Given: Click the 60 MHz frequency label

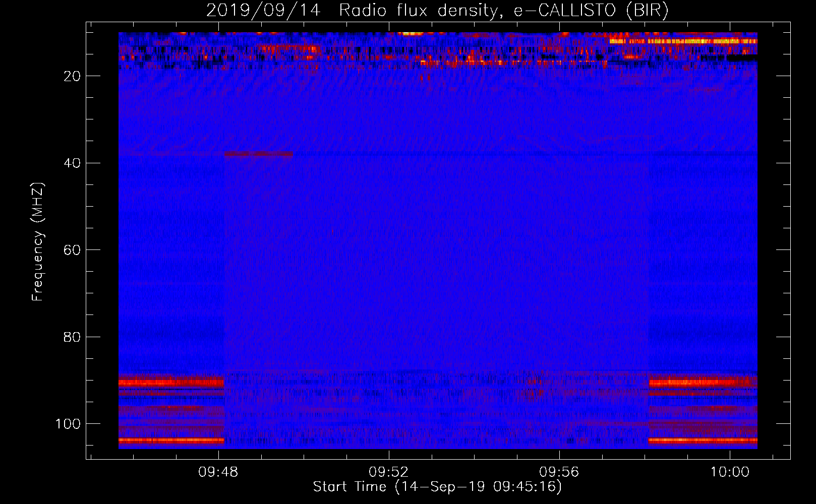Looking at the screenshot, I should 73,250.
